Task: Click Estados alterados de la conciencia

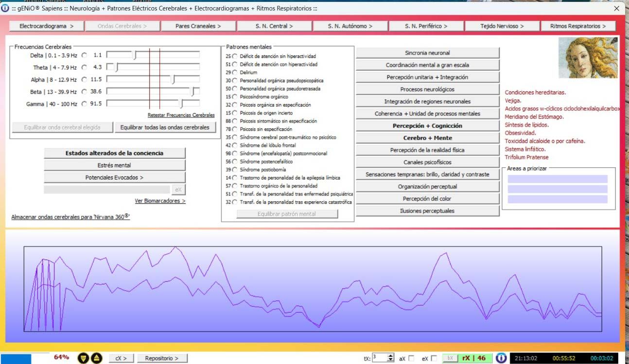Action: coord(115,153)
